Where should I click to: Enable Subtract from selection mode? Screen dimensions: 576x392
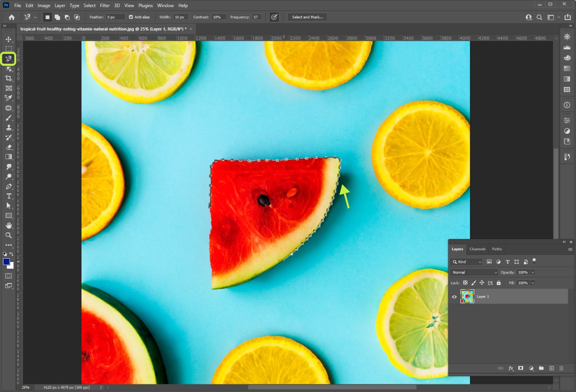click(x=67, y=17)
